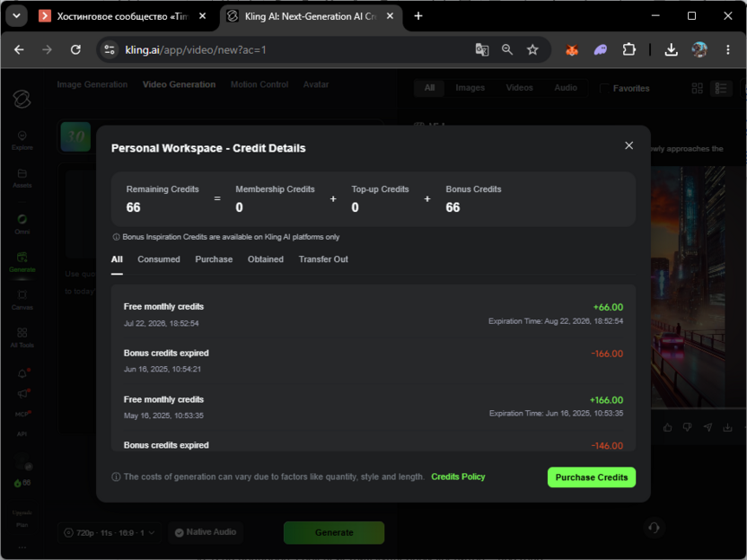
Task: Open announcements megaphone icon
Action: [22, 393]
